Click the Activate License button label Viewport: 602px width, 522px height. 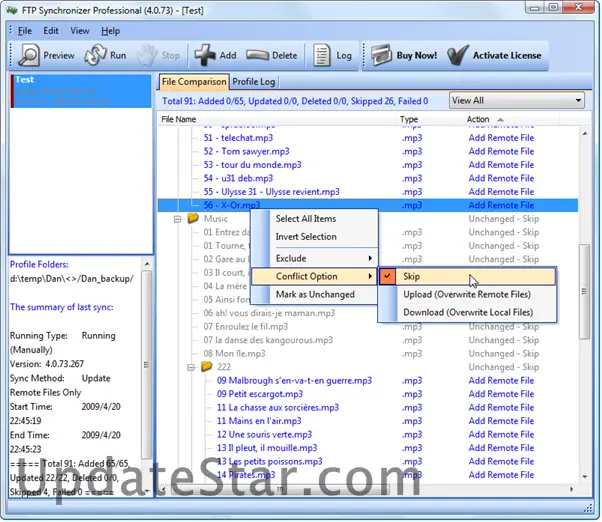tap(507, 56)
